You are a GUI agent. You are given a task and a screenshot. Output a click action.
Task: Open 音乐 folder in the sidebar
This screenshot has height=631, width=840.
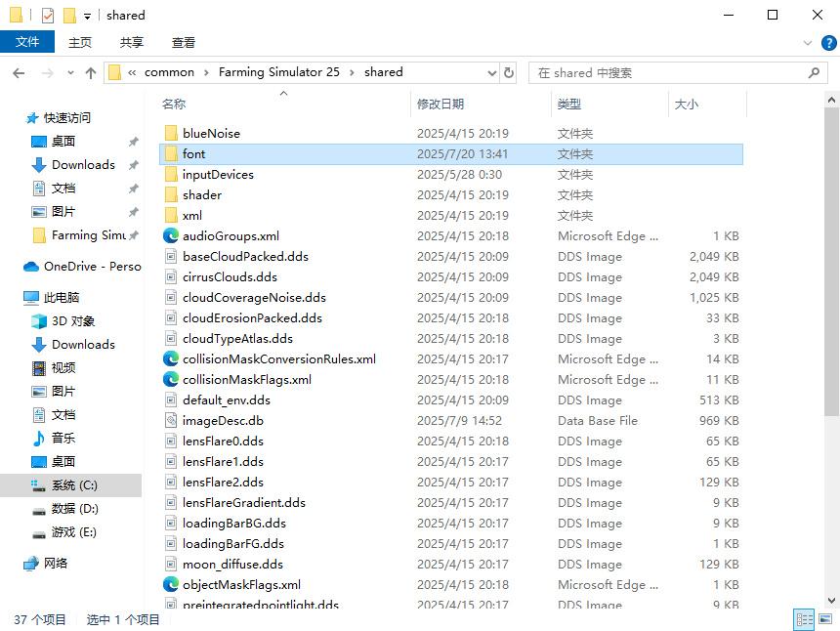(x=63, y=439)
